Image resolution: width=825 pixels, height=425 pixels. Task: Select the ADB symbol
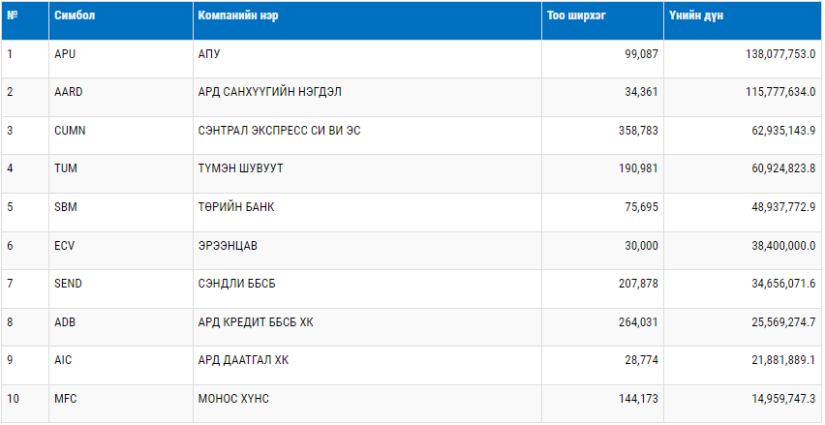(x=65, y=322)
